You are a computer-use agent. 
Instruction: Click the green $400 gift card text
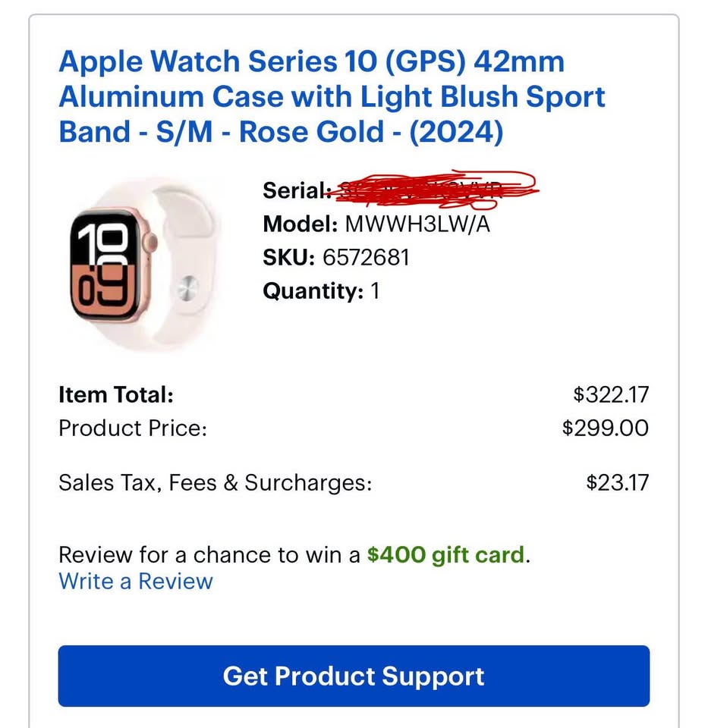[x=445, y=555]
